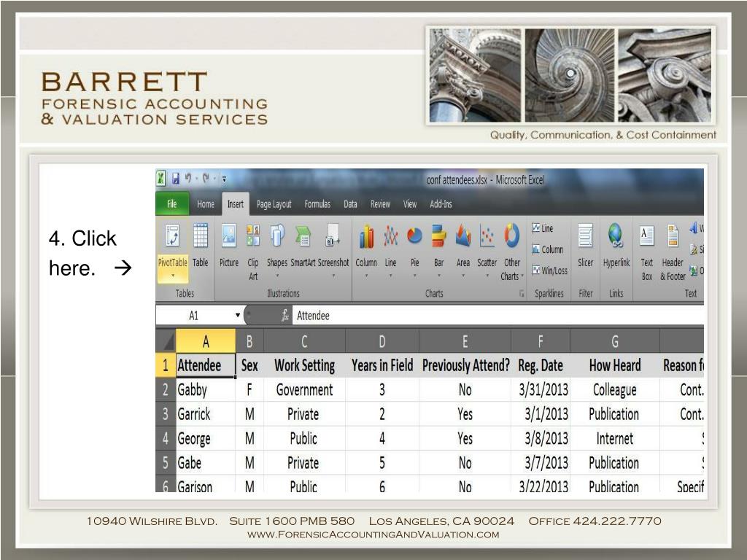Screen dimensions: 747x560
Task: Select the "Garrick" cell
Action: coord(206,414)
